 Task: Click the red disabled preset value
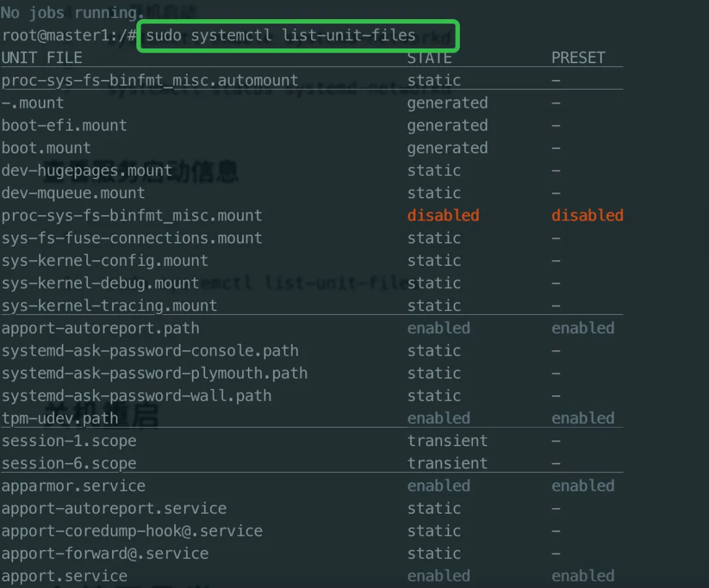click(x=588, y=215)
